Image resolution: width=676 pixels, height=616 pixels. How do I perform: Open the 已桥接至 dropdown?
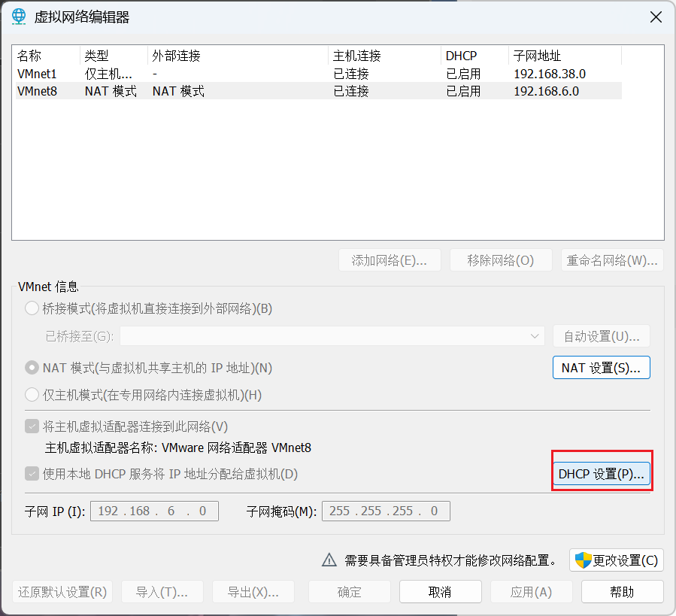[x=332, y=336]
